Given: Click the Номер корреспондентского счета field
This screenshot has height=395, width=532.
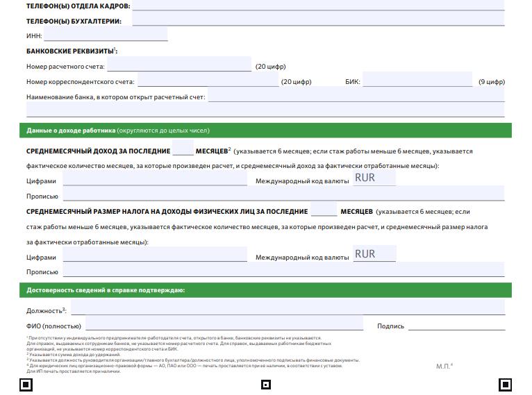Looking at the screenshot, I should tap(208, 80).
